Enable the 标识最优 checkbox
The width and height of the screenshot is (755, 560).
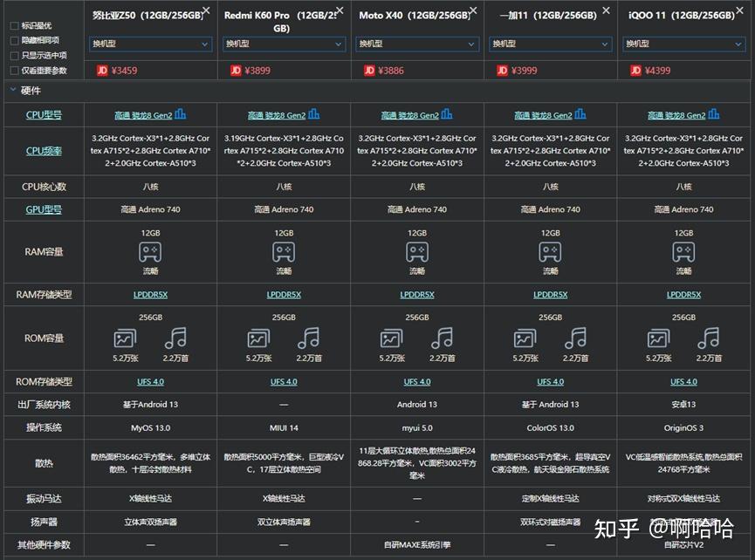15,26
